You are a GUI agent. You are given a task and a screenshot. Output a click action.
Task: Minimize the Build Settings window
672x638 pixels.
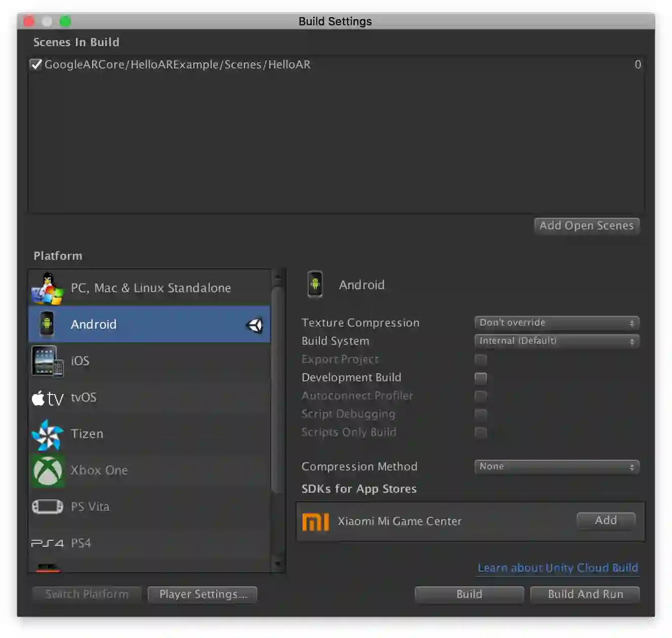(x=47, y=21)
